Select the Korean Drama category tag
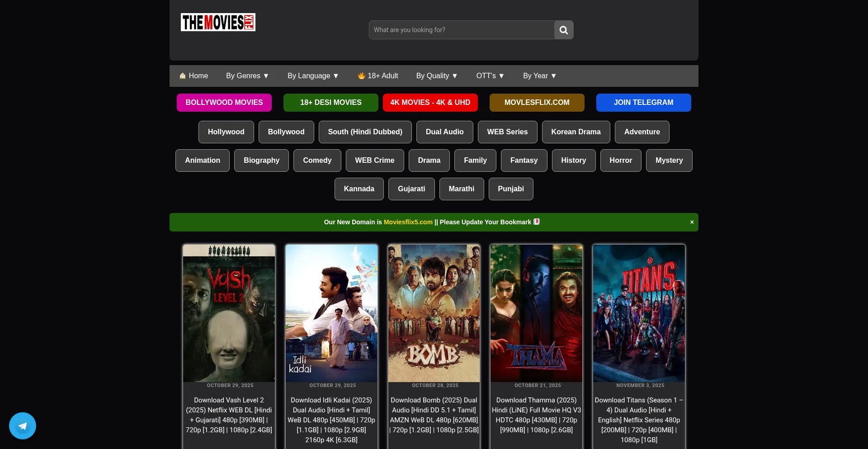 tap(576, 132)
